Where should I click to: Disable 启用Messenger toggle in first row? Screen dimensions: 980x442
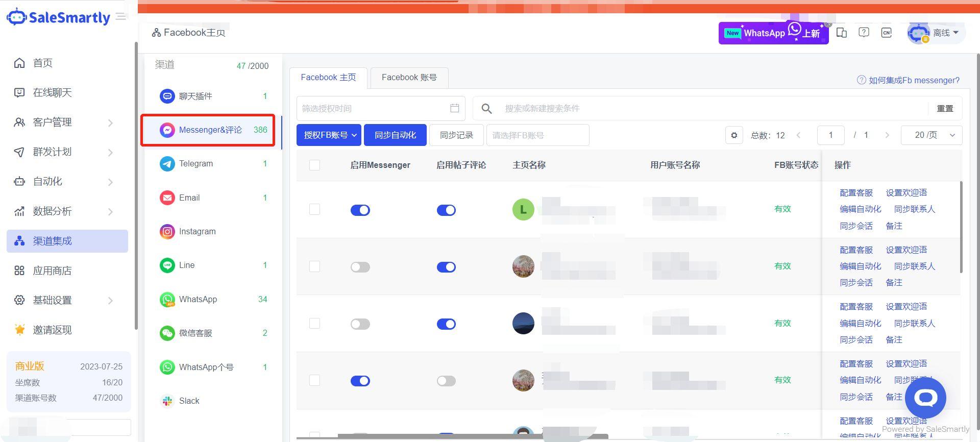[360, 210]
